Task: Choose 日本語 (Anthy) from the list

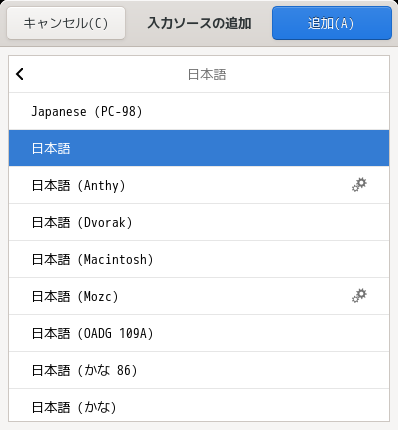Action: coord(199,185)
